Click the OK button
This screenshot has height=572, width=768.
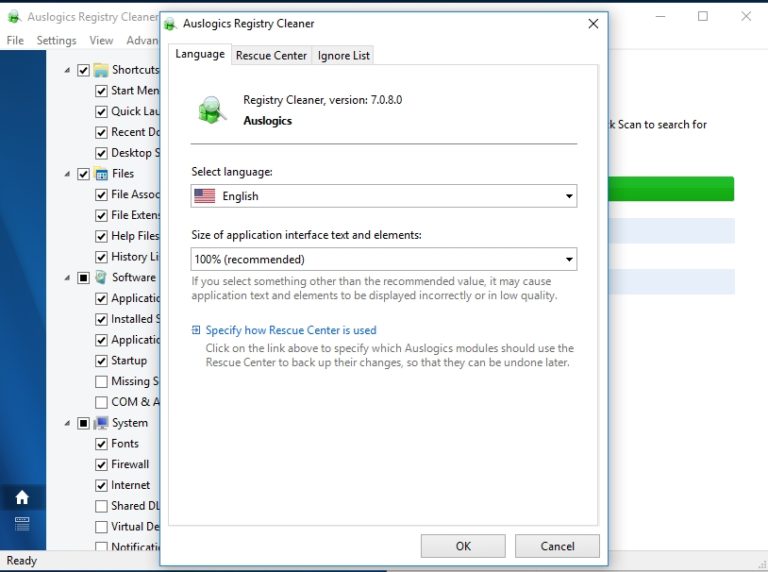[463, 546]
